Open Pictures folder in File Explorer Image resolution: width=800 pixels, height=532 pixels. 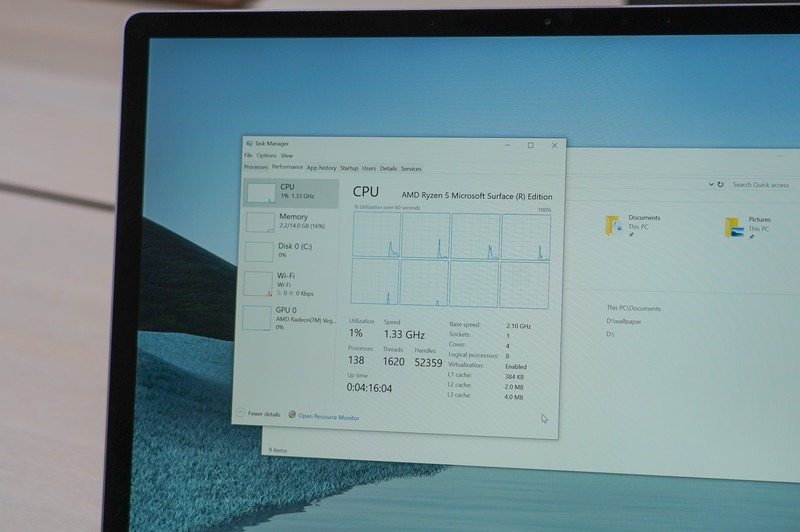748,227
